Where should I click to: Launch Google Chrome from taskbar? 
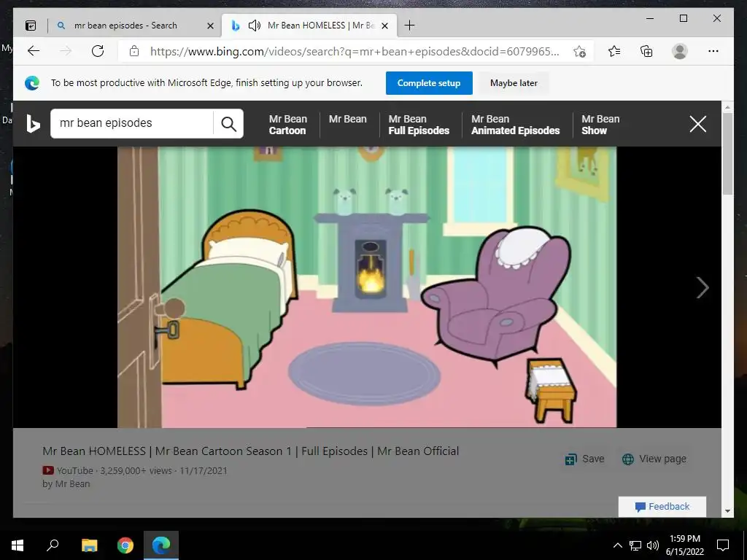tap(125, 545)
